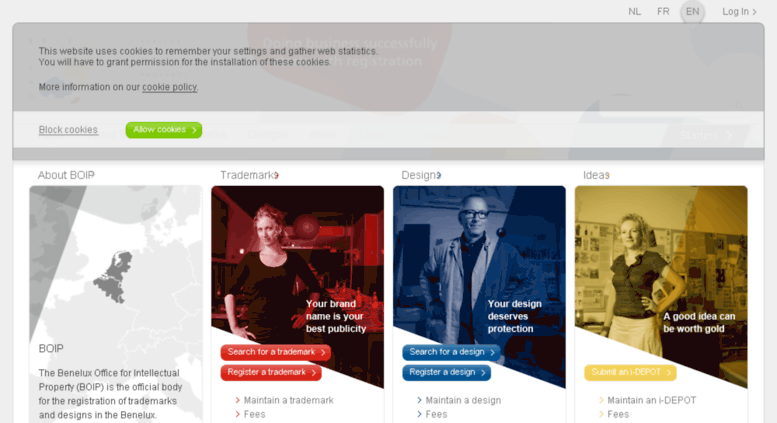Click the Allow cookies button

point(164,130)
